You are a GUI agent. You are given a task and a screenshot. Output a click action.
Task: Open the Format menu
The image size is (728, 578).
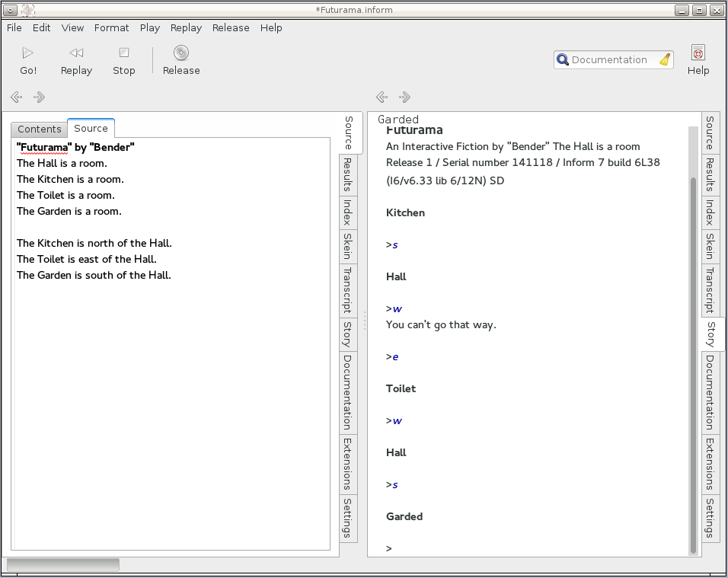(111, 27)
